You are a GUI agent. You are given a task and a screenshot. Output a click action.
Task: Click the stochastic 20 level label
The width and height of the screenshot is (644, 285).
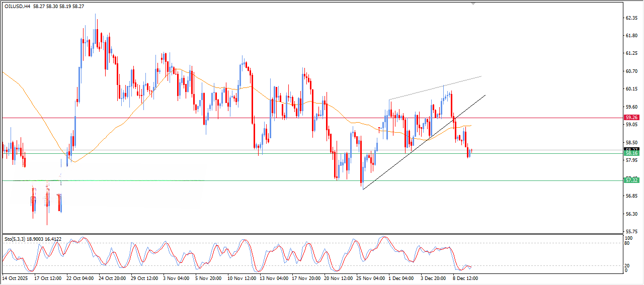[627, 265]
